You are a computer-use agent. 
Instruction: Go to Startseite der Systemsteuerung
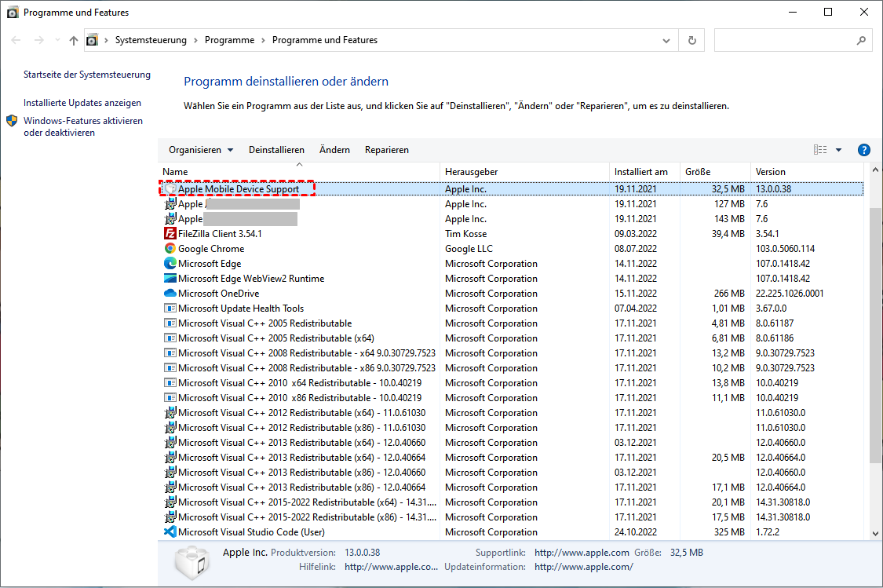coord(86,75)
